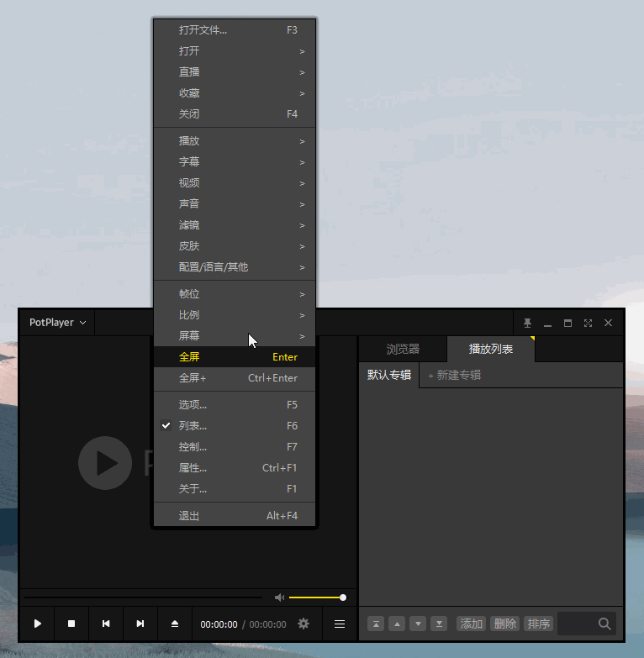Open the PotPlayer title dropdown menu
Screen dimensions: 644x658
click(57, 323)
